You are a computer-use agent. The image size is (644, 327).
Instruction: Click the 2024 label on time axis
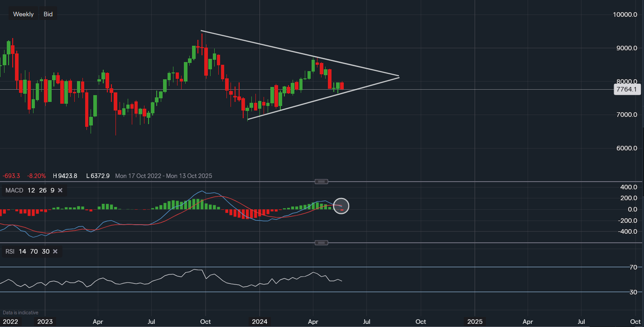pos(260,322)
